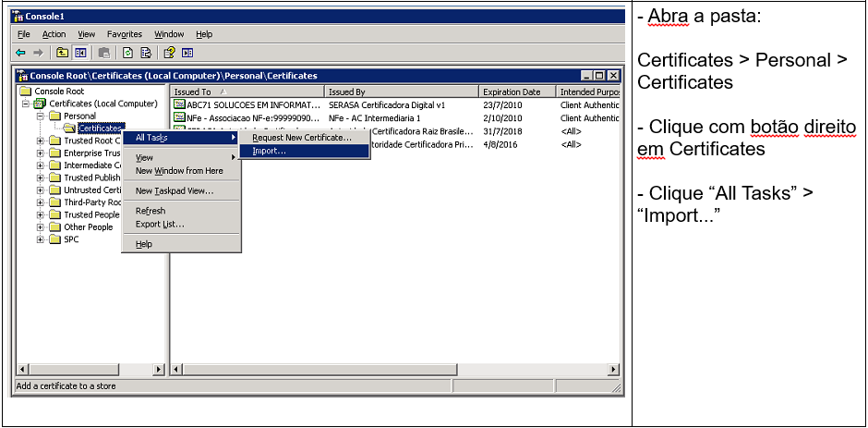
Task: Open View submenu in context menu
Action: pyautogui.click(x=181, y=157)
